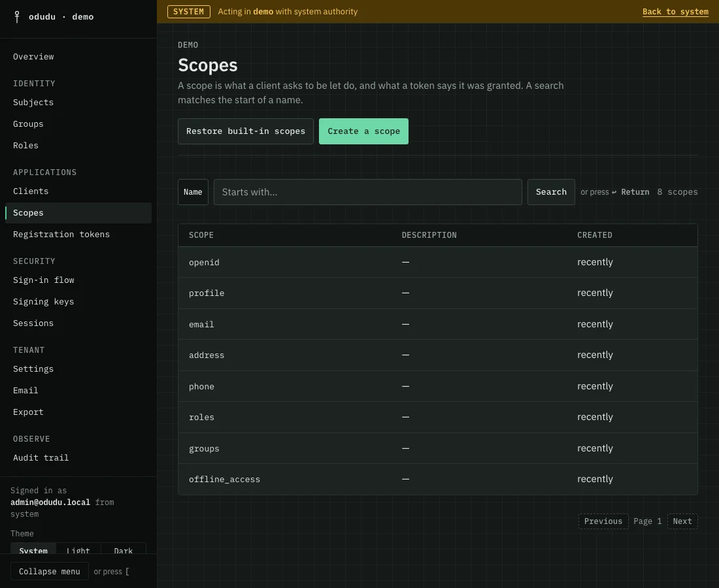Open the Roles page

coord(78,146)
